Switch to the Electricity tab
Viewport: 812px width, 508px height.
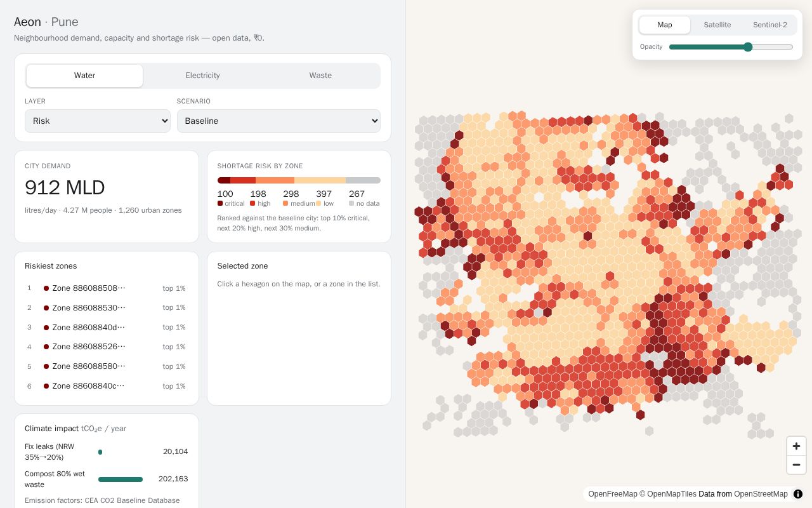tap(202, 76)
